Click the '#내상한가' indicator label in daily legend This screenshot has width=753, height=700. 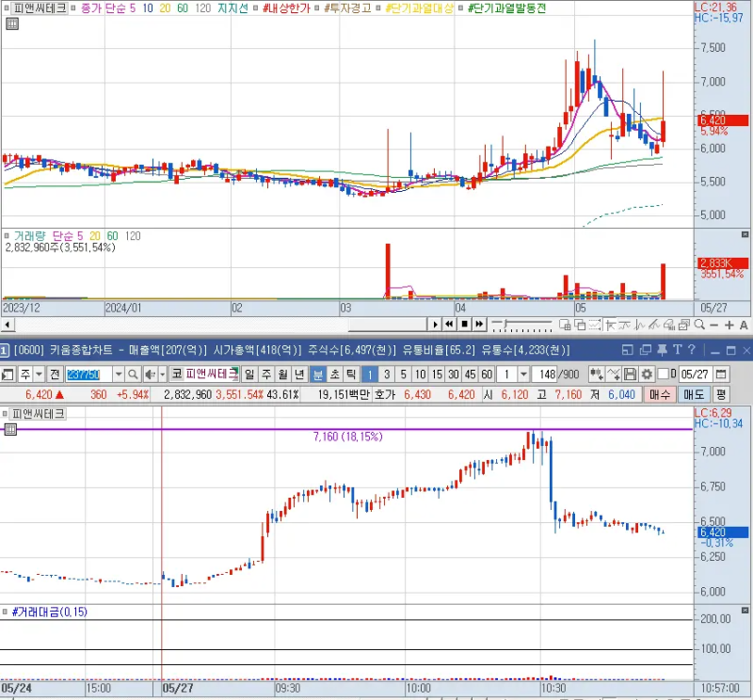coord(287,8)
